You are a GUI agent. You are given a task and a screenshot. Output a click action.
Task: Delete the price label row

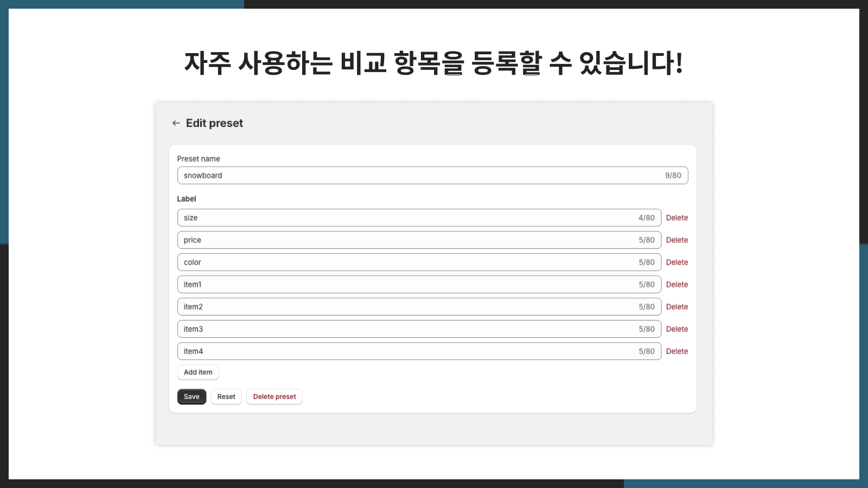[x=677, y=240]
